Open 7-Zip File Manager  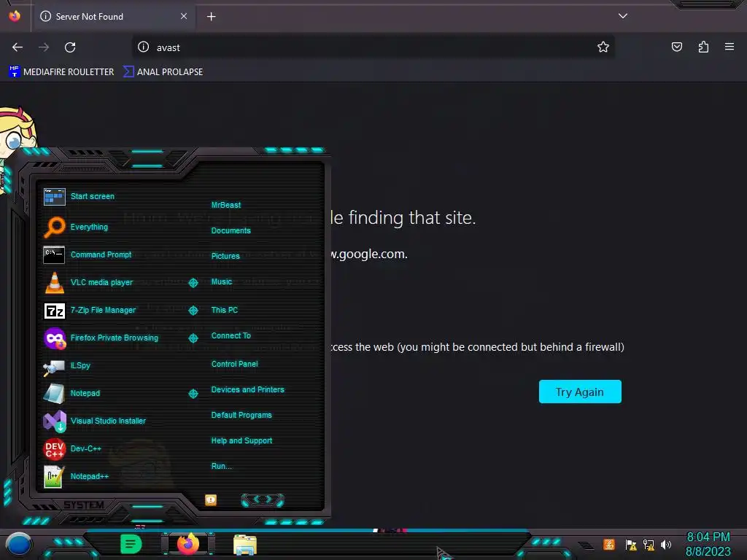point(90,310)
